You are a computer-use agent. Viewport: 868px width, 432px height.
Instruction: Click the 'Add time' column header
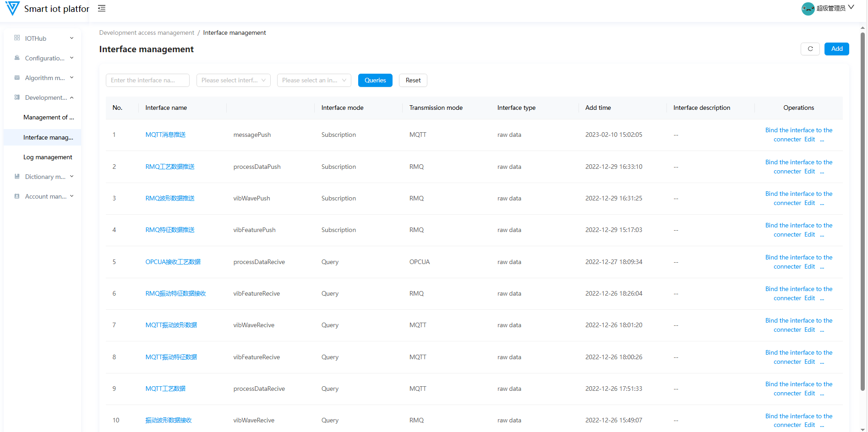(598, 108)
